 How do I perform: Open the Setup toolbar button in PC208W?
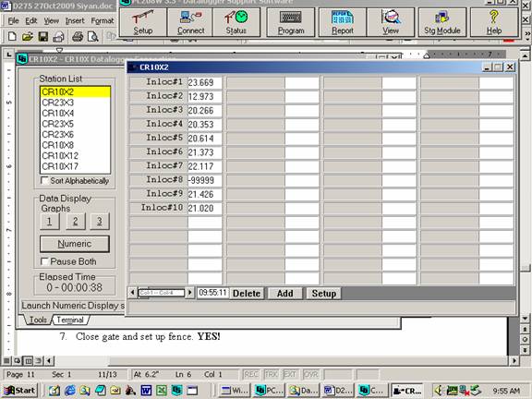point(143,22)
